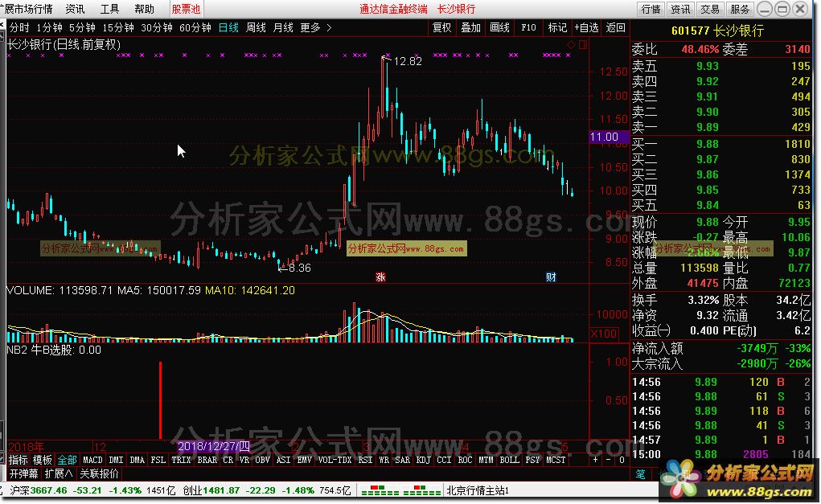This screenshot has height=504, width=821.
Task: Apply the BRAR indicator
Action: point(207,460)
